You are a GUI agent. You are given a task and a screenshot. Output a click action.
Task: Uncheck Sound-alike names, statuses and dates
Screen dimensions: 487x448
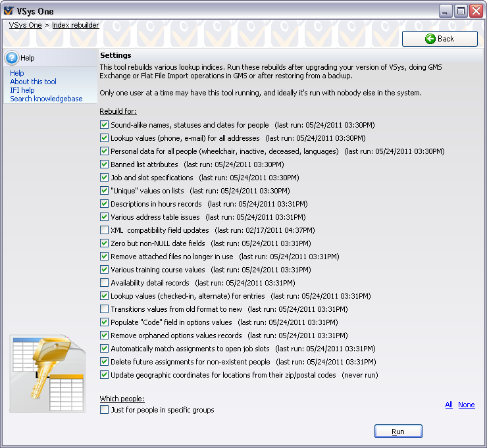point(104,125)
